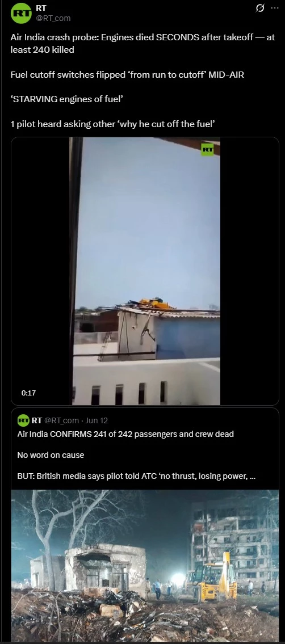Open the Jun 12 timestamp link
Screen dimensions: 285x644
pyautogui.click(x=97, y=420)
